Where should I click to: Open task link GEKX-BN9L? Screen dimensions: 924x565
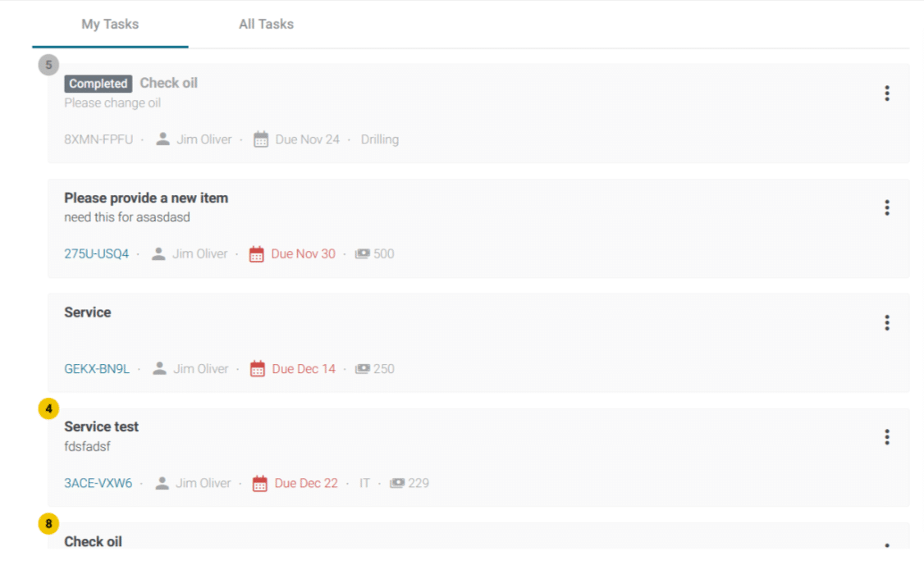pyautogui.click(x=97, y=369)
